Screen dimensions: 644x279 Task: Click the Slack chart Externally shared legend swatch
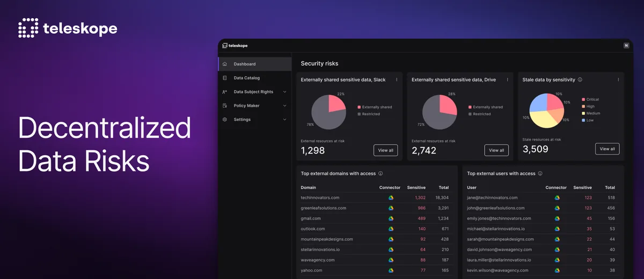[358, 107]
